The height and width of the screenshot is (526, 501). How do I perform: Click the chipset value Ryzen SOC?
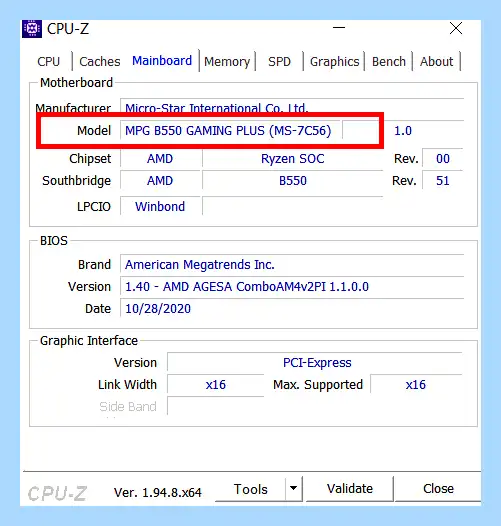[293, 159]
